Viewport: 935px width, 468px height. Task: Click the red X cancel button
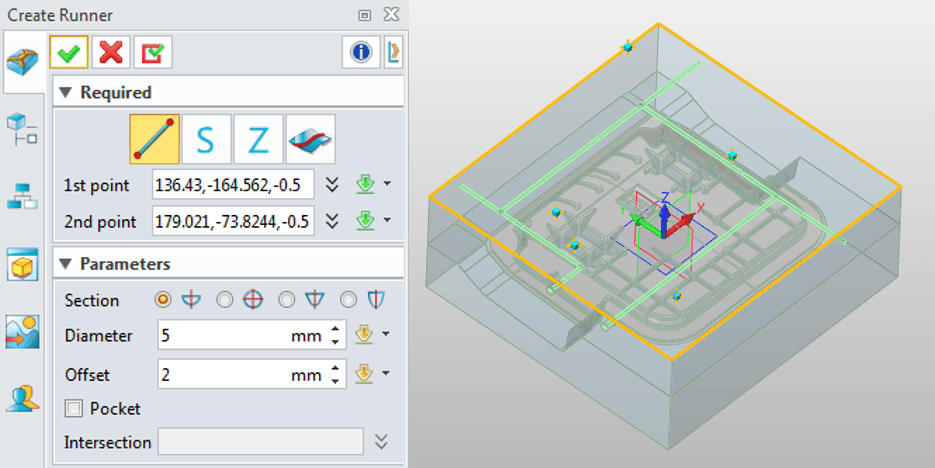click(111, 52)
